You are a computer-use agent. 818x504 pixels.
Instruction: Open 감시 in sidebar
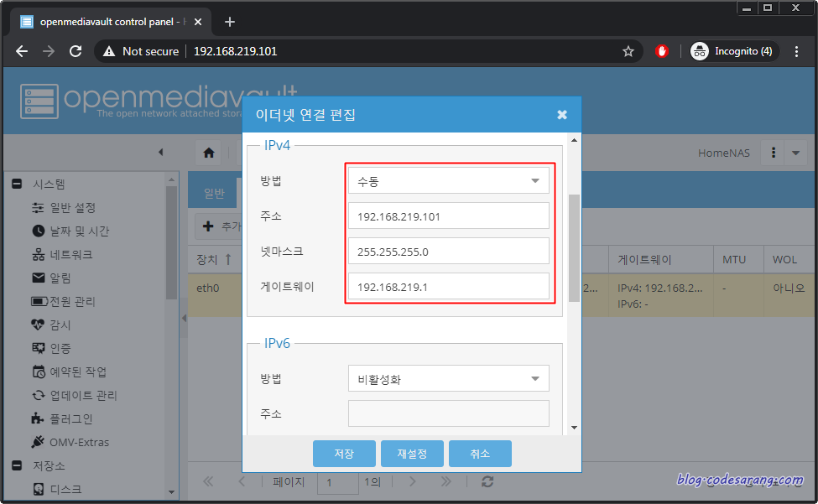pyautogui.click(x=60, y=325)
